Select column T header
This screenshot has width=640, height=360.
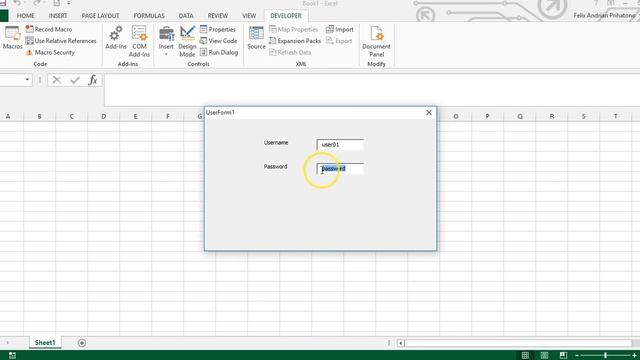(x=616, y=116)
